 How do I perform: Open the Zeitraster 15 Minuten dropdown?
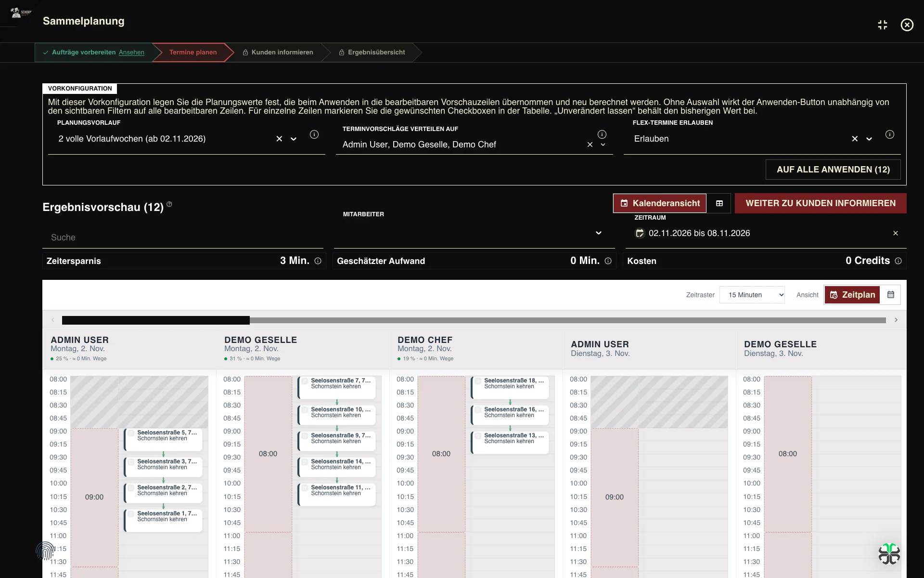(x=752, y=295)
